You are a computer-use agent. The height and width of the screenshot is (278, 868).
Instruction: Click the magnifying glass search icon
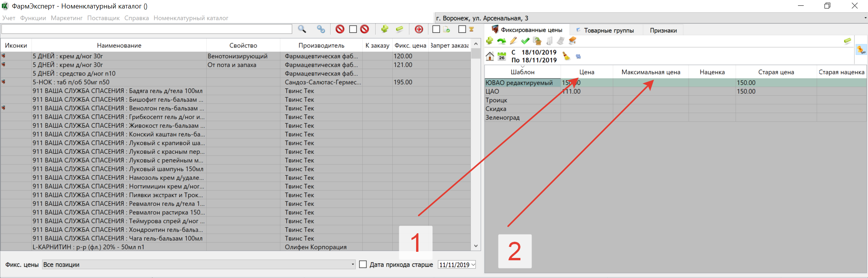click(x=302, y=29)
